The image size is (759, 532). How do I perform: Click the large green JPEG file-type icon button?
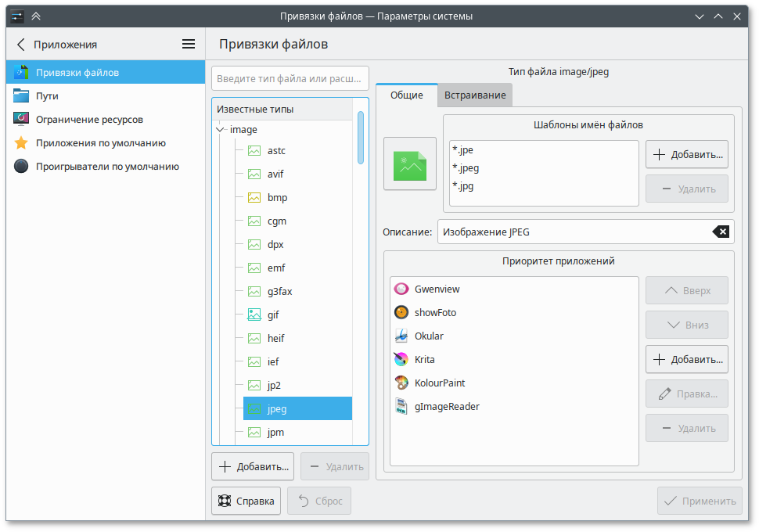tap(410, 164)
